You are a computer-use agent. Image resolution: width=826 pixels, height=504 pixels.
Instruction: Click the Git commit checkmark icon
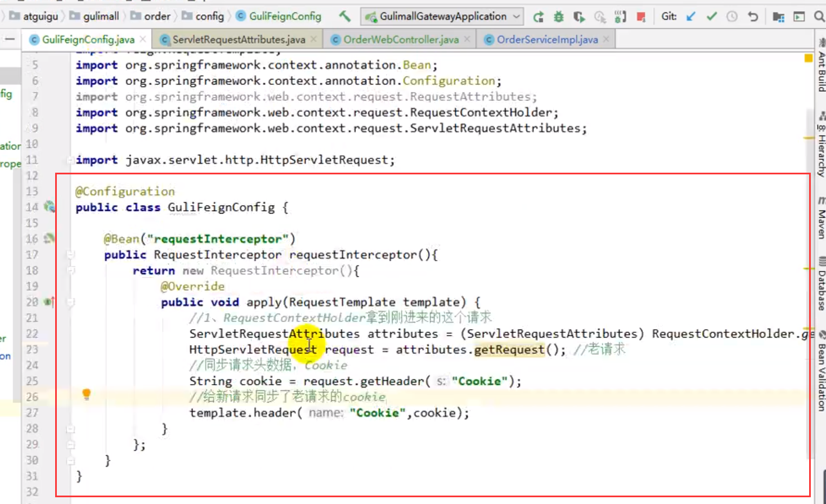pos(712,17)
